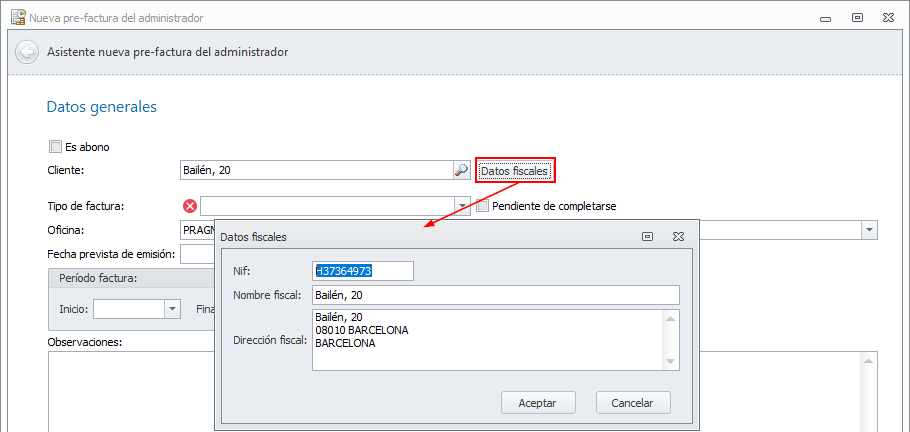Click the 08010 BARCELONA address line

click(x=362, y=330)
